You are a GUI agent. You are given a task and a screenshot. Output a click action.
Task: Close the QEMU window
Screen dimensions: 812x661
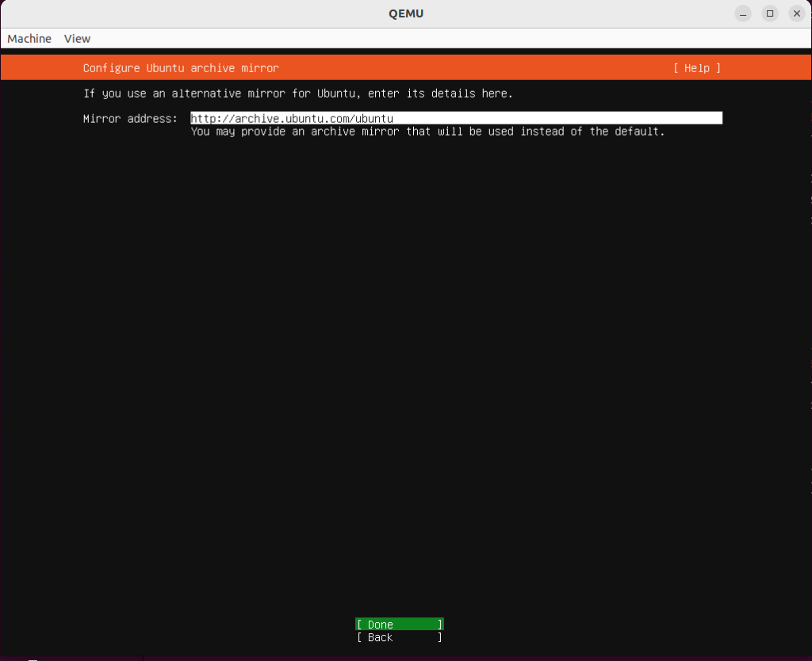pos(797,13)
